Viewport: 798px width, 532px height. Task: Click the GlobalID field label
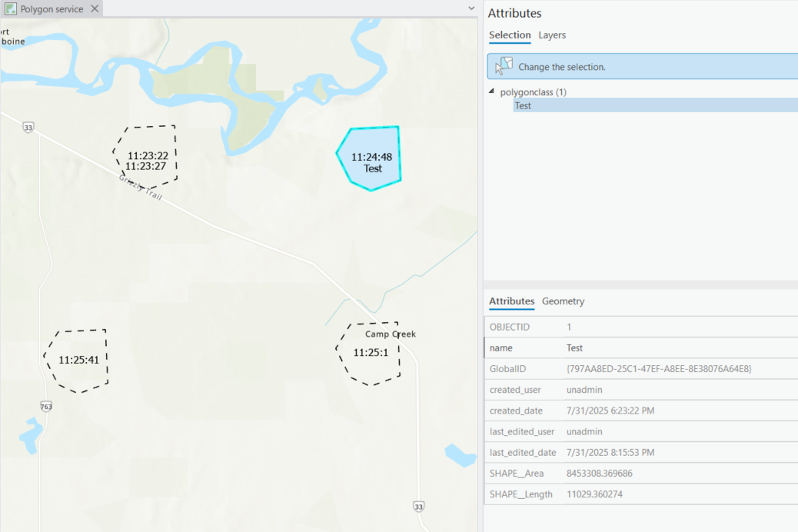coord(507,368)
